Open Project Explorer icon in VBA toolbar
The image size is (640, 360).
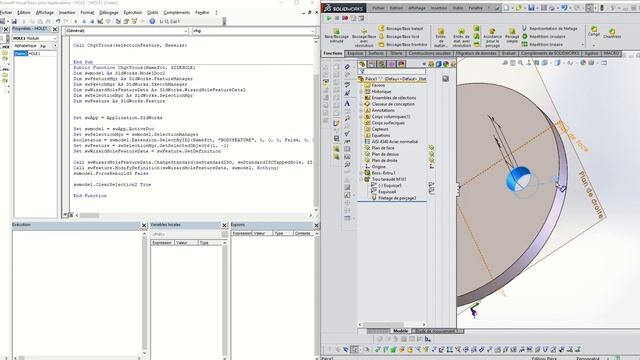click(118, 21)
